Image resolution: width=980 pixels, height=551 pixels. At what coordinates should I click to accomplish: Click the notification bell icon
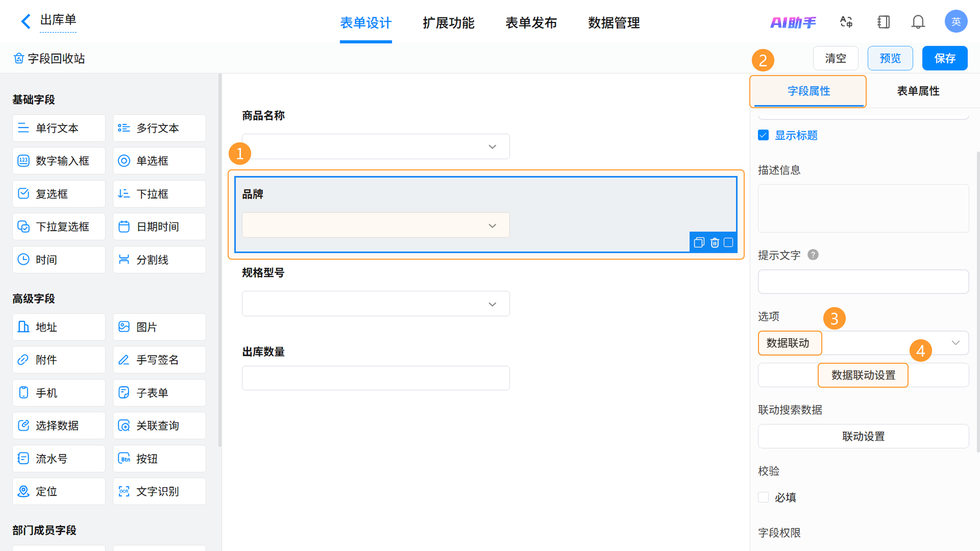pyautogui.click(x=918, y=22)
